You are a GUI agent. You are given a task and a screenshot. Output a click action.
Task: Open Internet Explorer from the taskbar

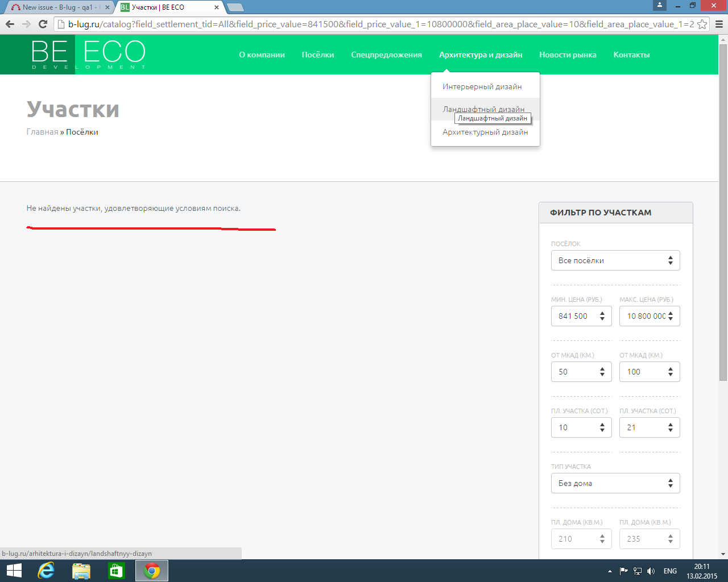coord(45,571)
